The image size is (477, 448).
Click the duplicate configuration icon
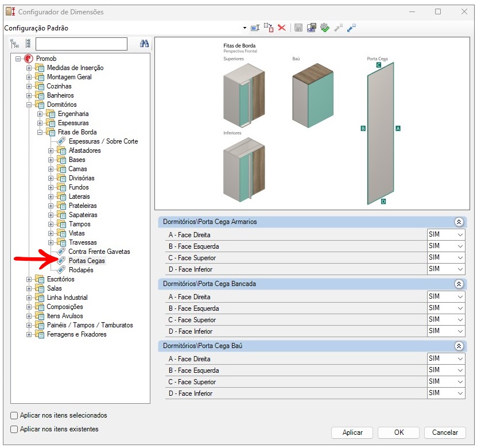point(269,28)
